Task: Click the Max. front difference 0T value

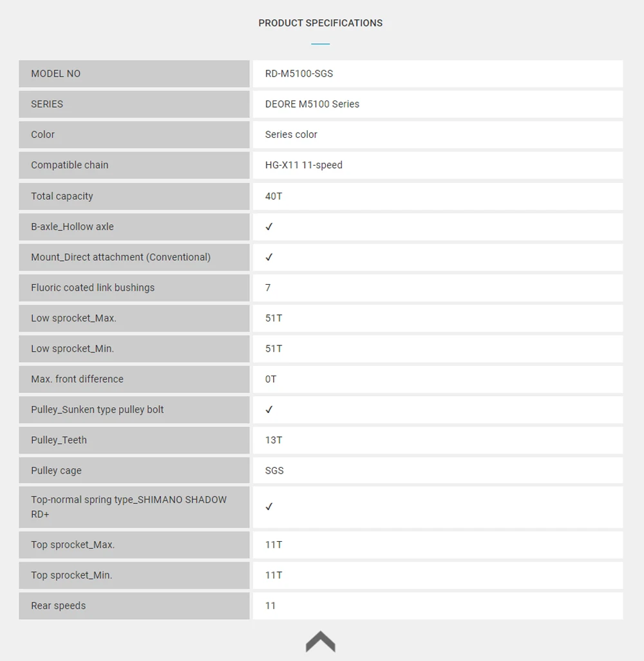Action: point(270,379)
